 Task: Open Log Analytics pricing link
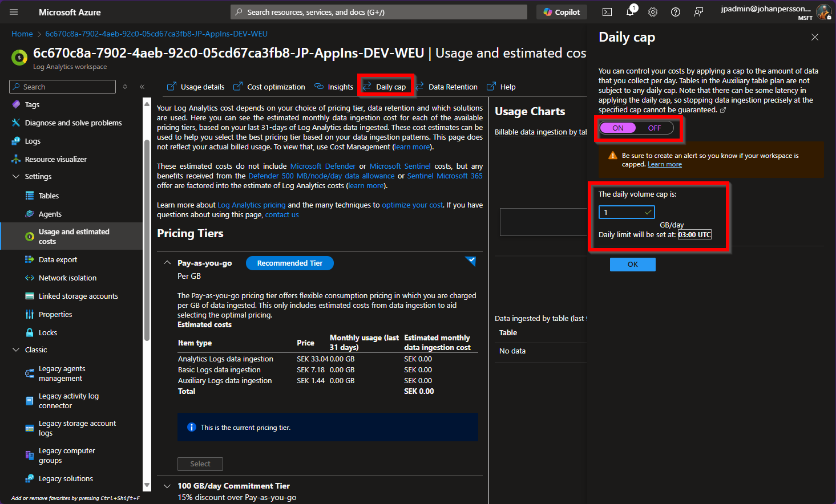[x=252, y=205]
